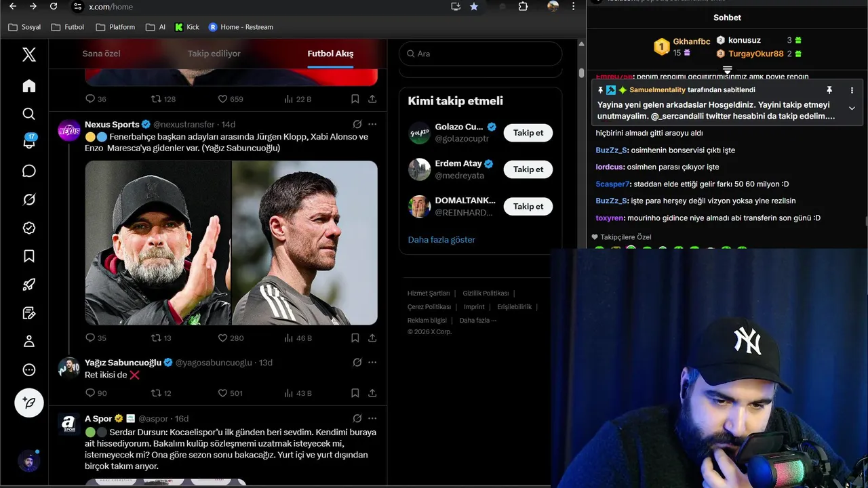Screen dimensions: 868x488
Task: Share the Nexus Sports post
Action: click(372, 338)
